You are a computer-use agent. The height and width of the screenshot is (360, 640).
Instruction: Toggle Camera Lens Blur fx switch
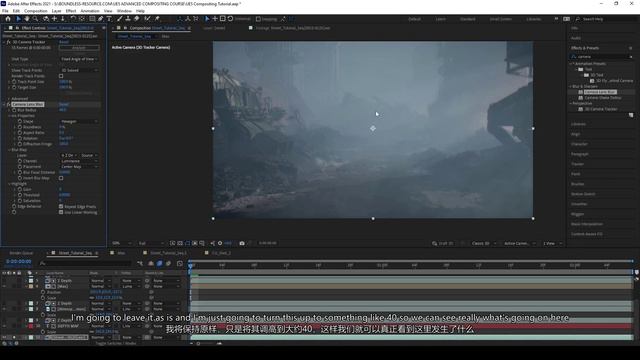tap(9, 104)
